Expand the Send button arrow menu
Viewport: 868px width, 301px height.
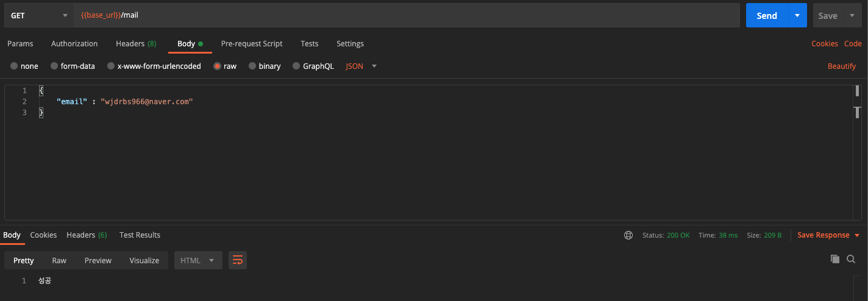point(797,15)
